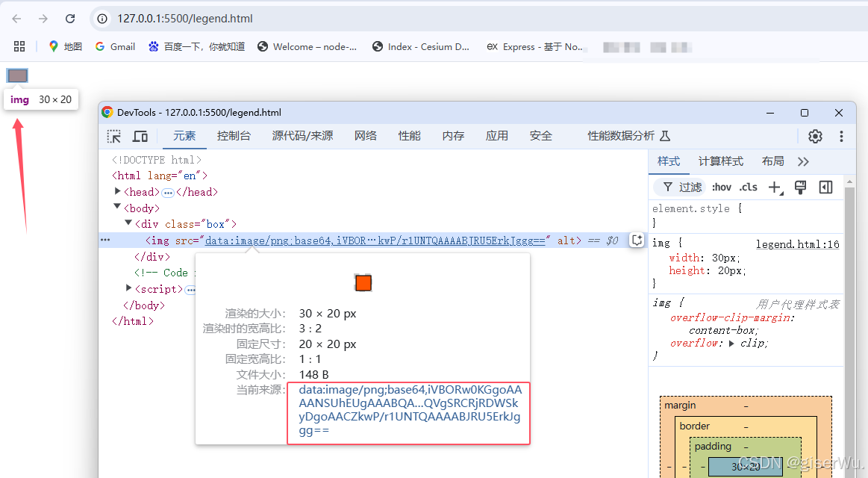
Task: Collapse the div class box node
Action: (x=128, y=223)
